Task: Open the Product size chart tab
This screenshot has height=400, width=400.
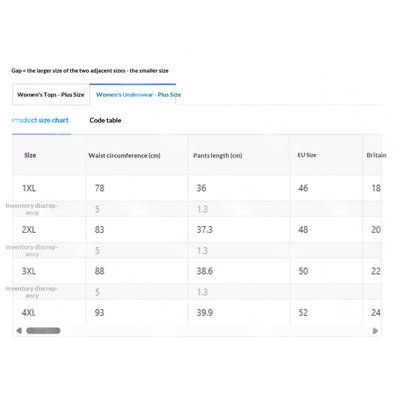Action: 40,120
